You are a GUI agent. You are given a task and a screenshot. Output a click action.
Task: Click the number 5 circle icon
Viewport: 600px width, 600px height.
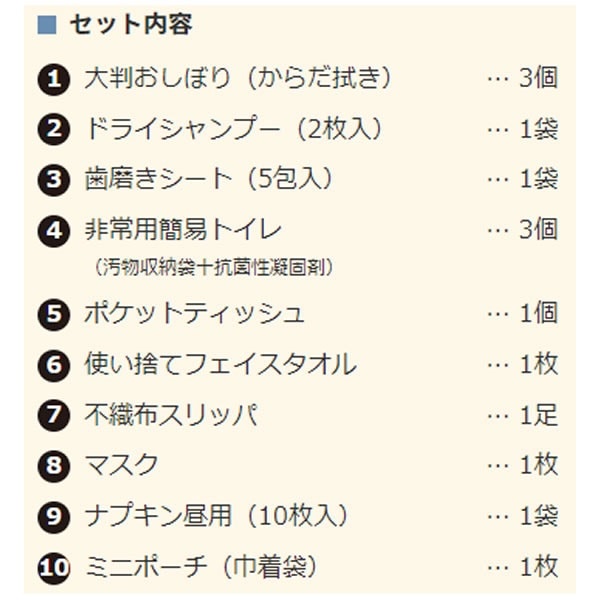click(56, 313)
